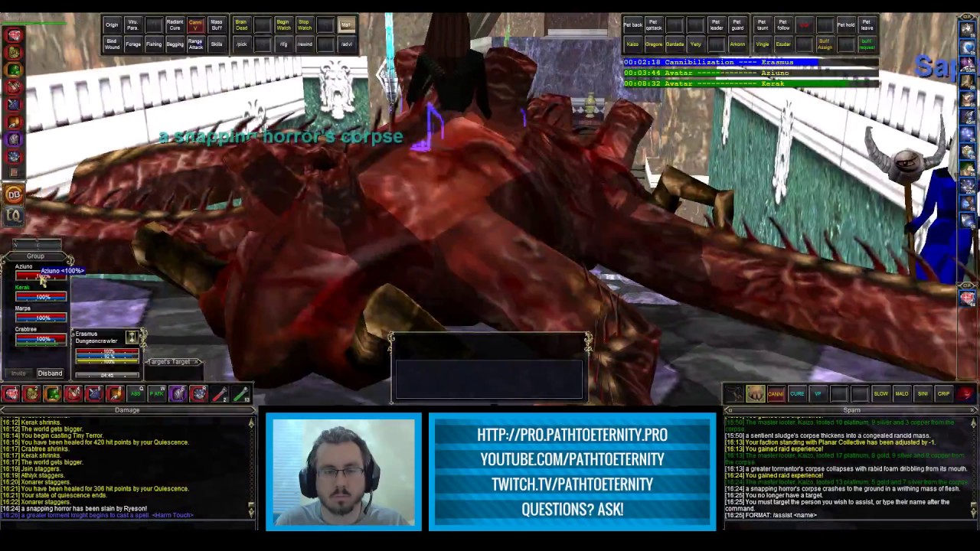Click the Range Attack hotbutton

tap(196, 44)
